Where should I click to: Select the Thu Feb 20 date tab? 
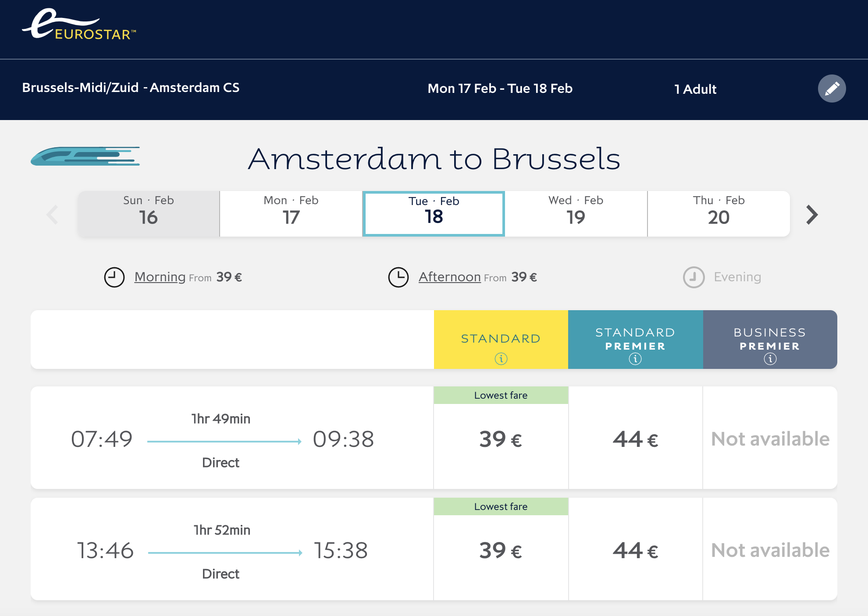pos(719,214)
